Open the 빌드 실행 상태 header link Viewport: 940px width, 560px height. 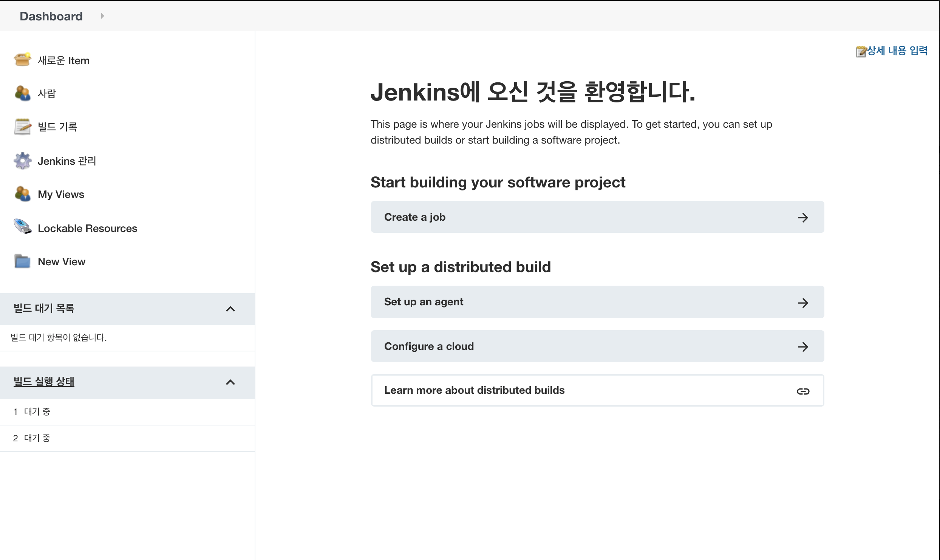tap(44, 381)
